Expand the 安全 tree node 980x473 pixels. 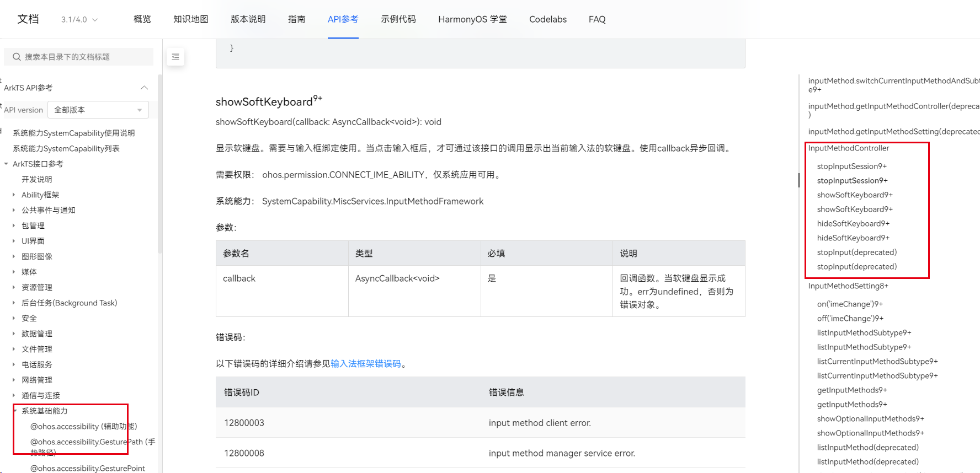14,318
